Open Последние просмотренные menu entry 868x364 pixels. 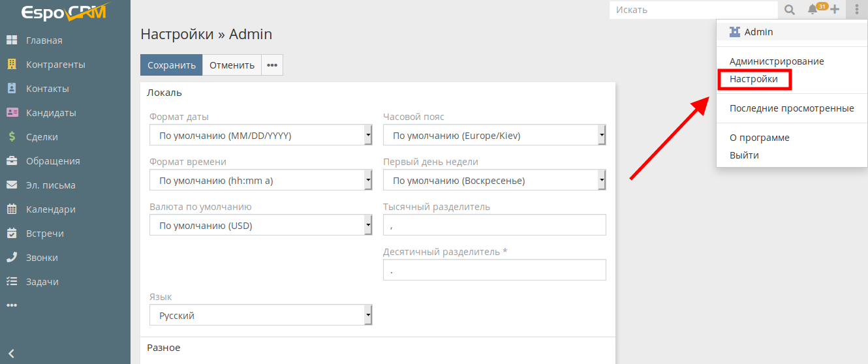pyautogui.click(x=792, y=108)
